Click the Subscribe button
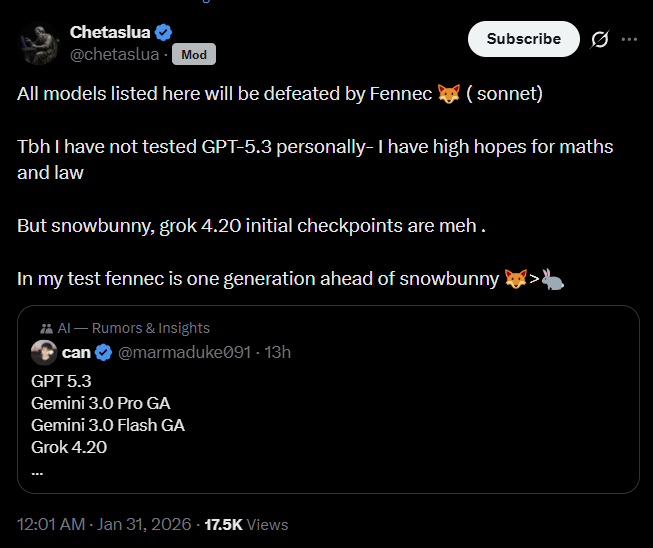 tap(523, 39)
